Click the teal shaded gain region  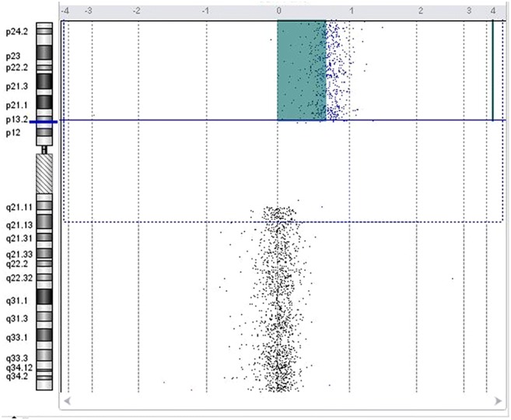(x=301, y=71)
